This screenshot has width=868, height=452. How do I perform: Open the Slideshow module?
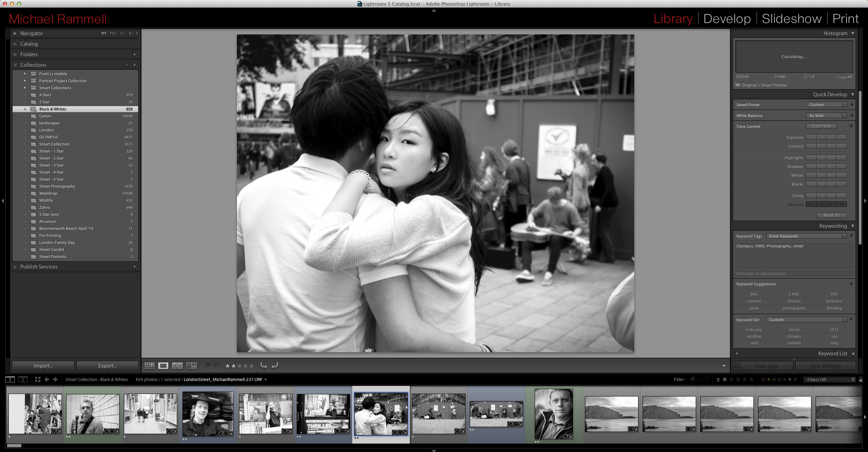(x=791, y=19)
